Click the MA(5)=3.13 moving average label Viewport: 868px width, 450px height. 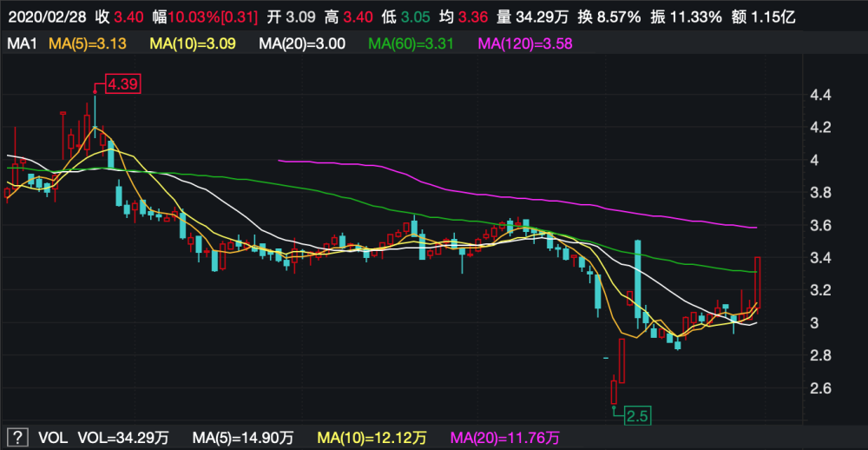(x=88, y=43)
